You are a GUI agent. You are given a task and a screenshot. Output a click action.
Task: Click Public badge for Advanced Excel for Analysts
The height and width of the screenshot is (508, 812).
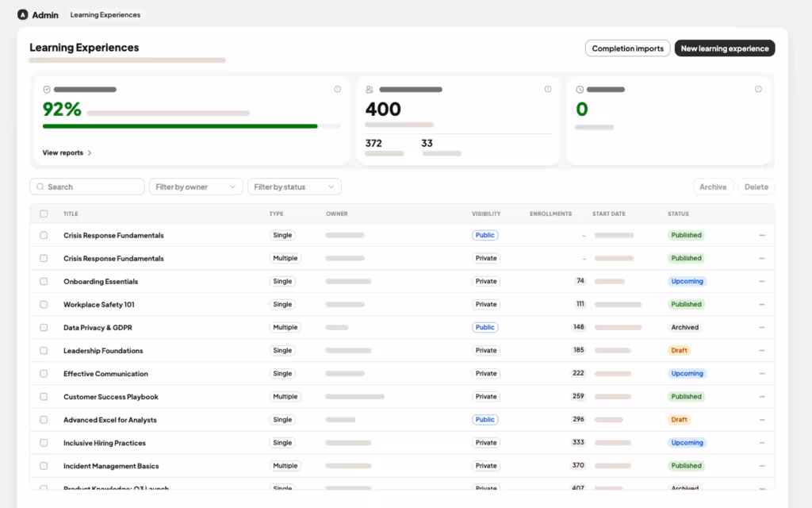tap(485, 420)
